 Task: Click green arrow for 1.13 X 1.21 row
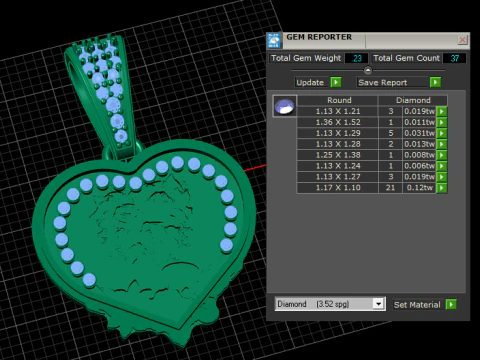point(442,111)
